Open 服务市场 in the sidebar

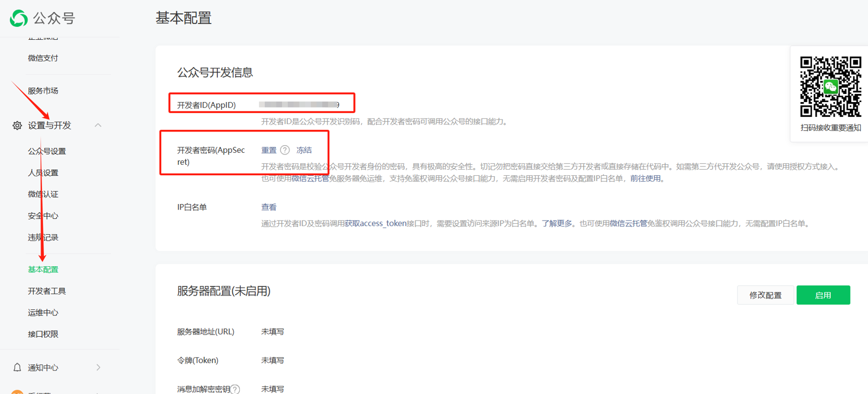pos(43,91)
